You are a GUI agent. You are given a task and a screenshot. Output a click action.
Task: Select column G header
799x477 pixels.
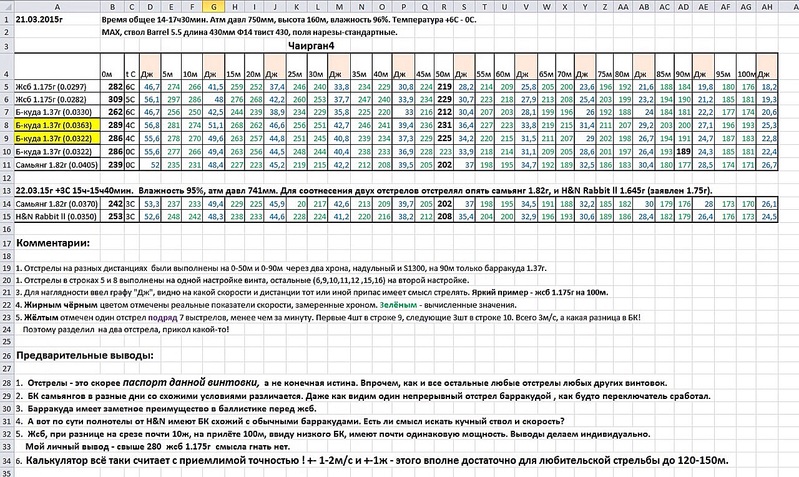click(214, 7)
